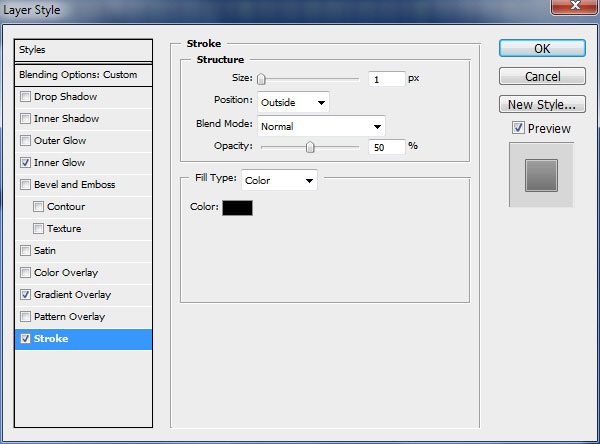The image size is (600, 444).
Task: Click the Opacity slider handle
Action: 310,147
